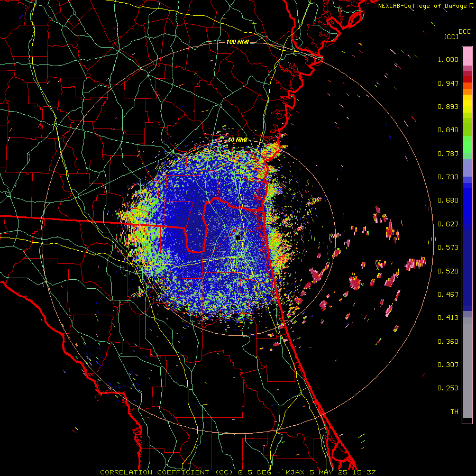Click the 50 NMI range ring label
The height and width of the screenshot is (476, 476).
click(x=237, y=140)
